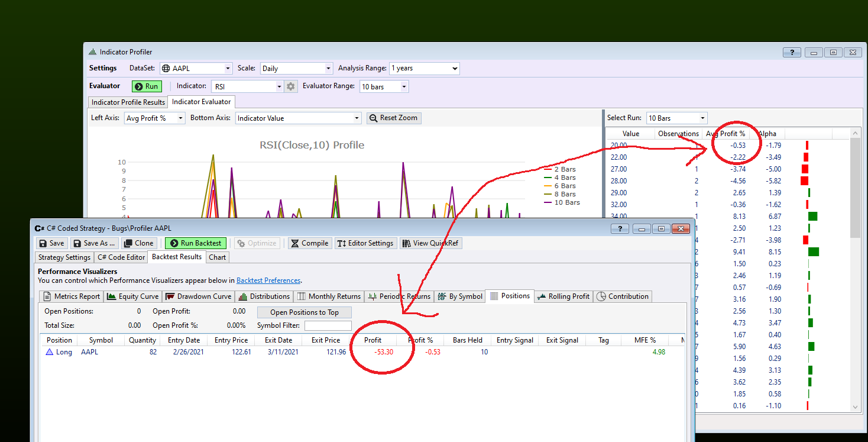Switch to the Chart tab
This screenshot has height=442, width=868.
point(217,257)
